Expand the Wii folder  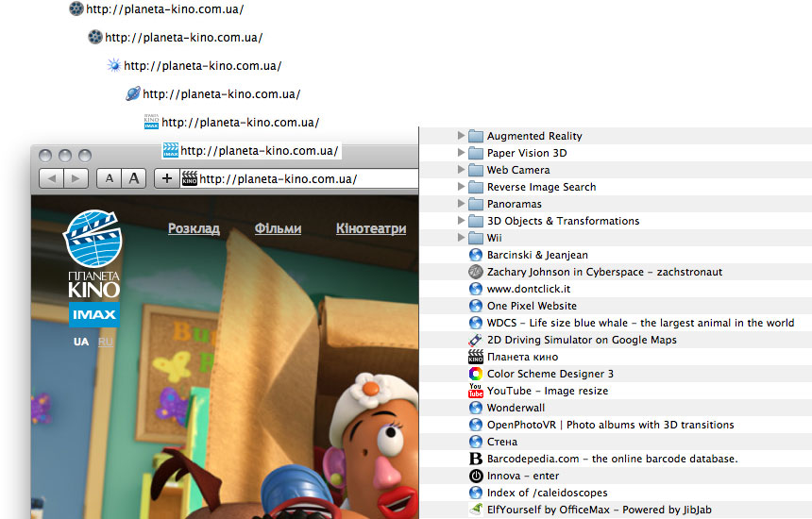click(x=461, y=238)
